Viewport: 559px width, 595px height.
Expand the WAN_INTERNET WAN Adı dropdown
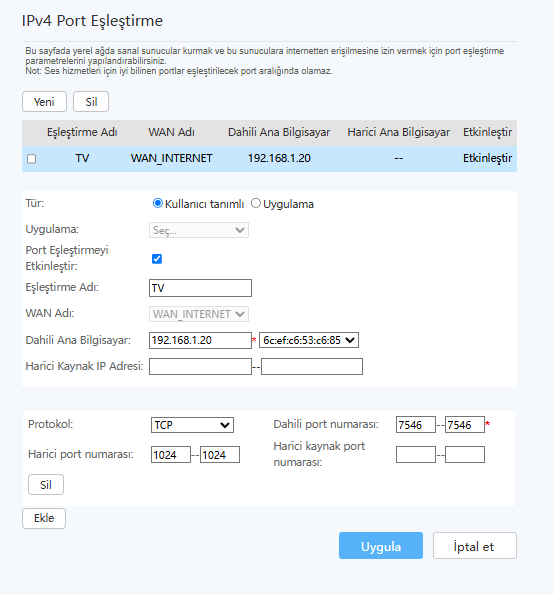(199, 314)
